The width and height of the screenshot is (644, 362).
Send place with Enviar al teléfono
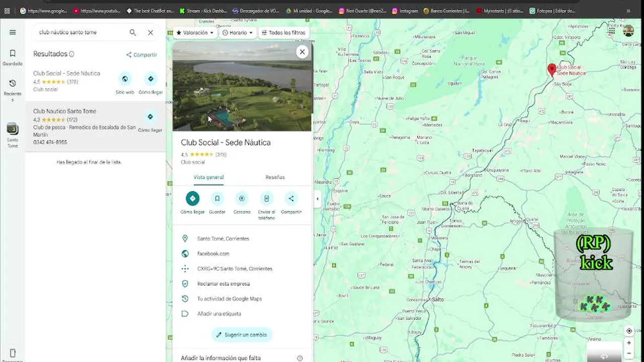click(267, 206)
